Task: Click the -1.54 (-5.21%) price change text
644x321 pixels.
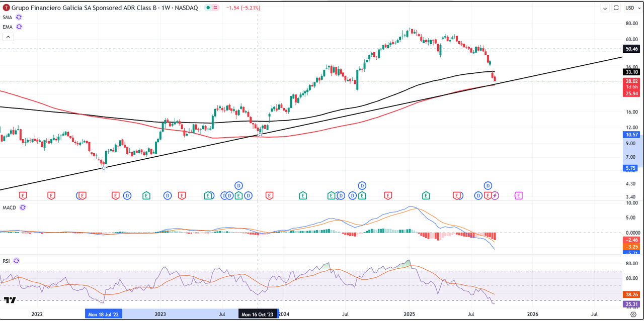Action: (243, 8)
